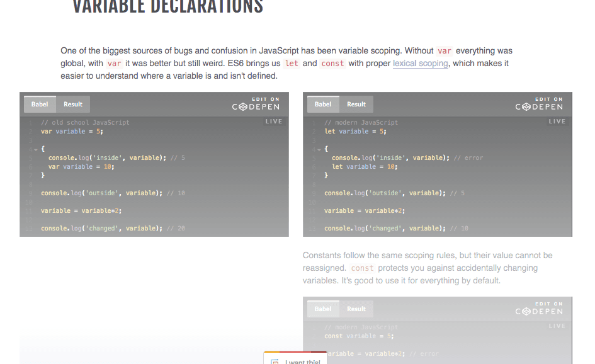Screen dimensions: 595x364
Task: Click console.log 'outside' line with // 5 comment
Action: tap(394, 193)
